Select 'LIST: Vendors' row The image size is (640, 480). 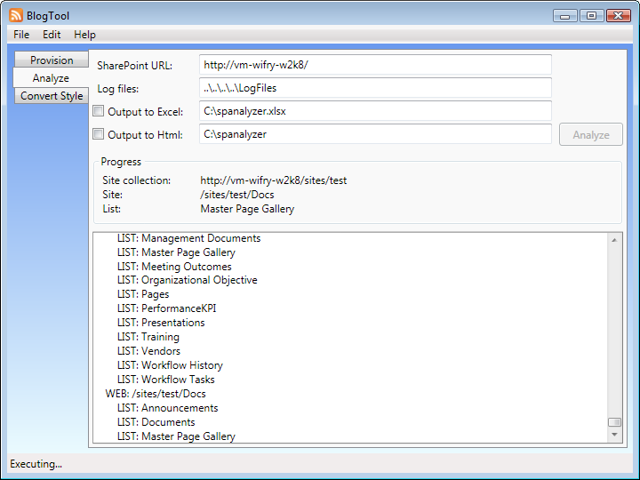click(x=149, y=351)
